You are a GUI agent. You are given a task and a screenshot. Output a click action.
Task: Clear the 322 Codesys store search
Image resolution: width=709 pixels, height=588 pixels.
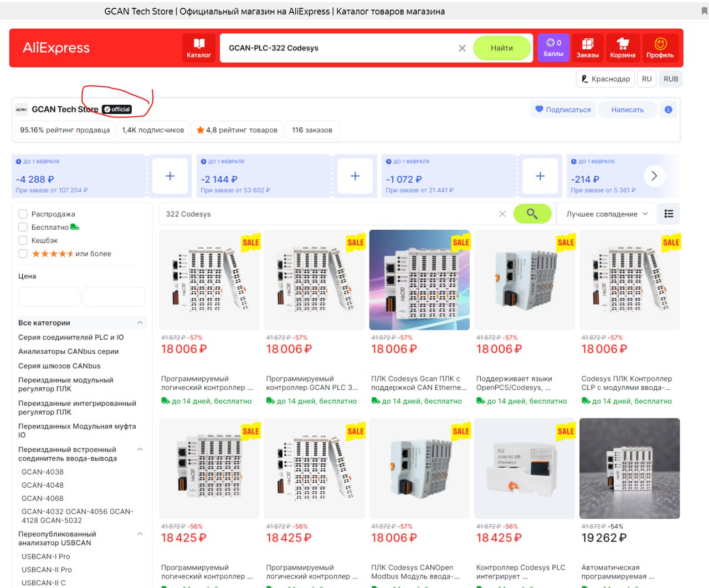coord(502,214)
